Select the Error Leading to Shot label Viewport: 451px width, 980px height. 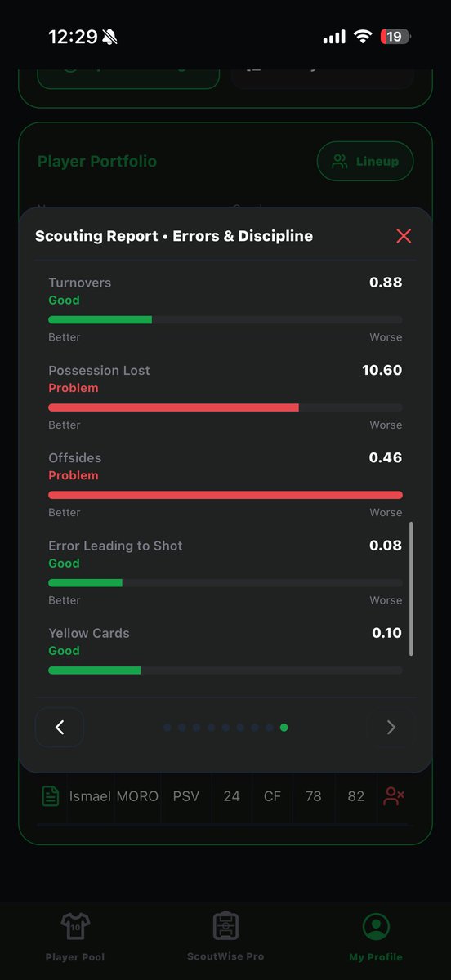pyautogui.click(x=115, y=546)
